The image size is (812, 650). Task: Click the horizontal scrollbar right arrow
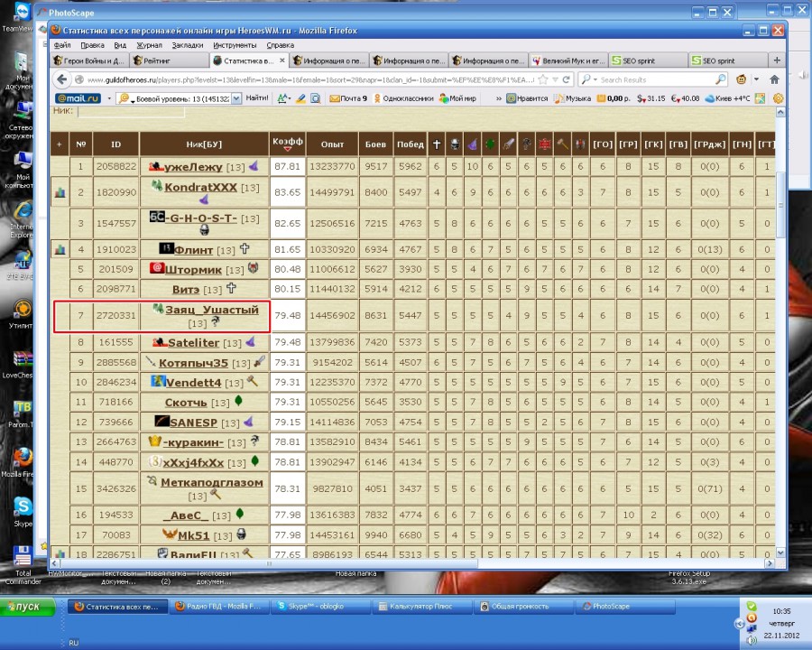pyautogui.click(x=770, y=563)
